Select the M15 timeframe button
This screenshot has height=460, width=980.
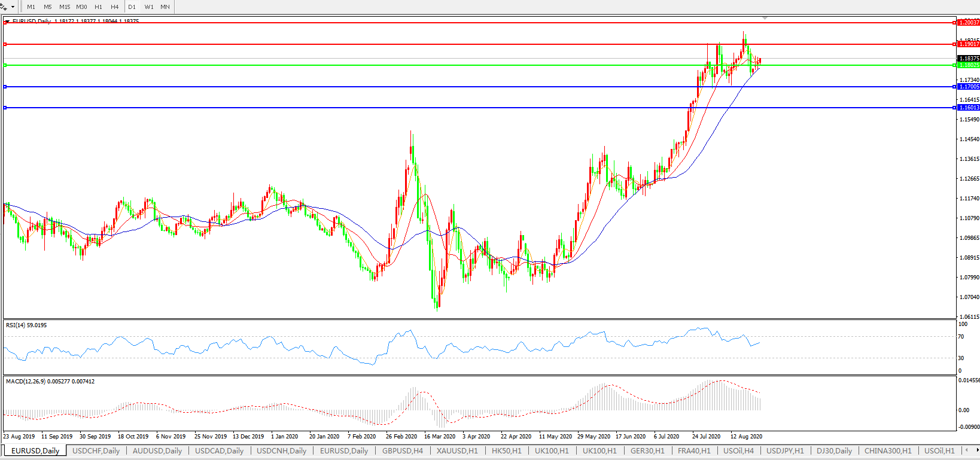tap(65, 7)
